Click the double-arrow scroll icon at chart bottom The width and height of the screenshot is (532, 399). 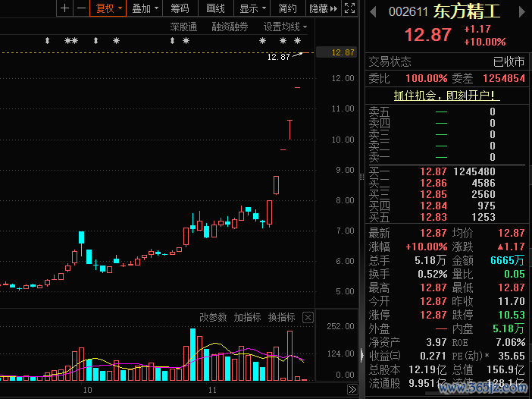coord(352,390)
